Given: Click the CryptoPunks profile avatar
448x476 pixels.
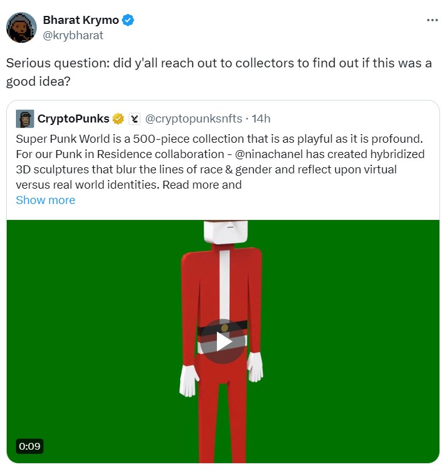Looking at the screenshot, I should pos(25,119).
